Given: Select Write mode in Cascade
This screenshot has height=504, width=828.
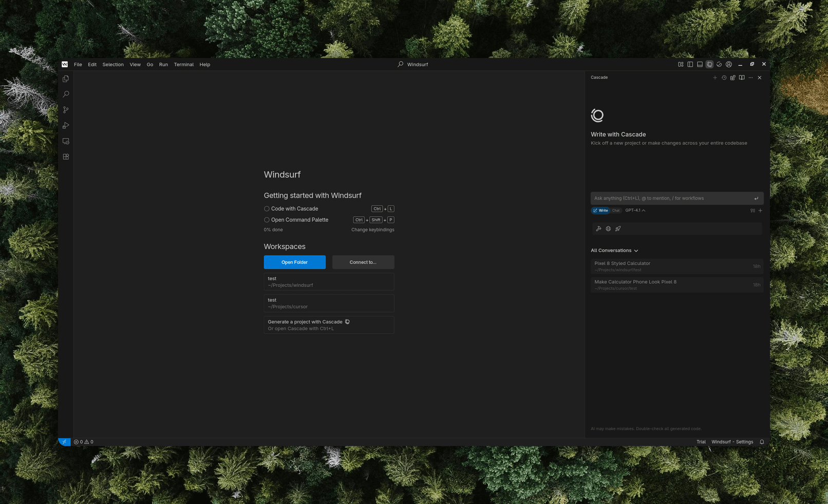Looking at the screenshot, I should (600, 210).
